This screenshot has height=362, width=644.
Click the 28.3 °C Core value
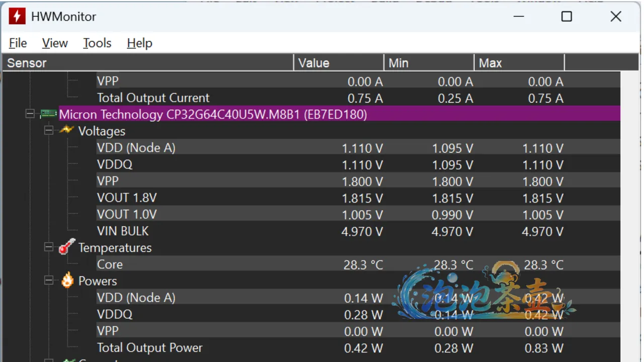pos(363,264)
